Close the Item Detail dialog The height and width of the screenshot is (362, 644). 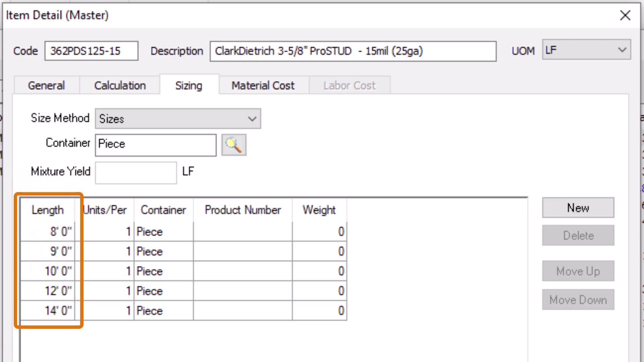coord(625,15)
